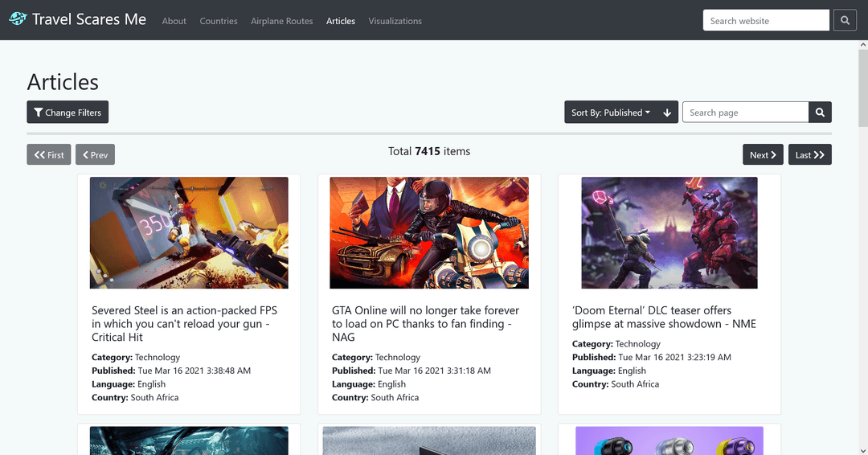Open the Visualizations nav item
Screen dimensions: 868x455
395,21
